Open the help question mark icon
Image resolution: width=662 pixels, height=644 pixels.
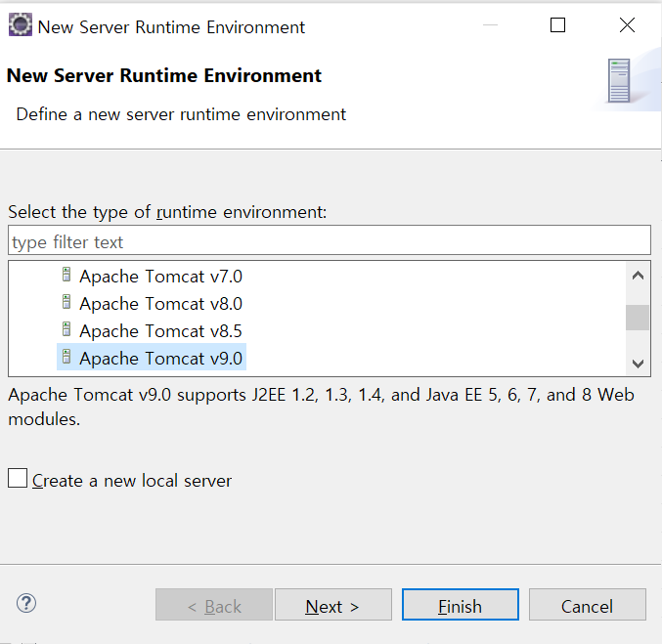coord(26,604)
